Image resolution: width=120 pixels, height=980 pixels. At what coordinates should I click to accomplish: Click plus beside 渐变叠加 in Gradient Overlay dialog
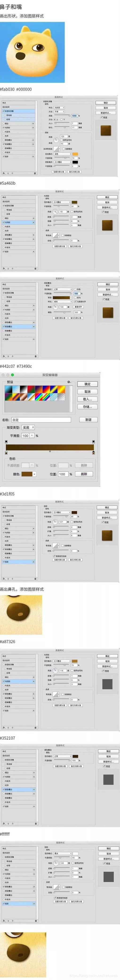pos(33,327)
